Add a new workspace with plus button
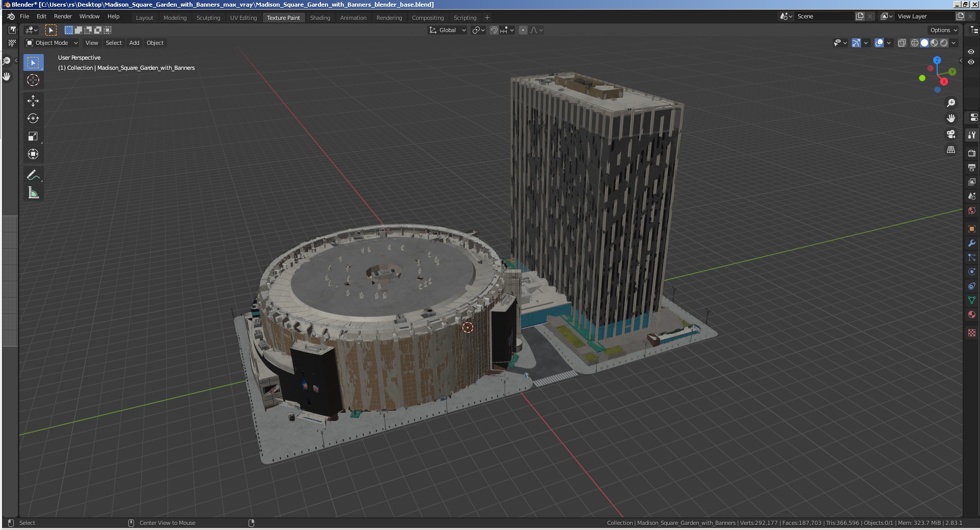The image size is (980, 530). (x=487, y=17)
